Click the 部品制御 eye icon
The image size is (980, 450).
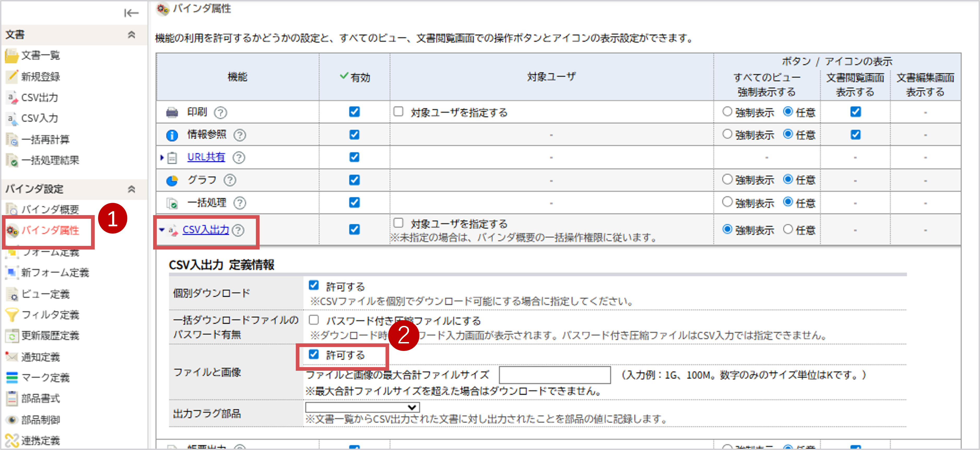pos(12,420)
